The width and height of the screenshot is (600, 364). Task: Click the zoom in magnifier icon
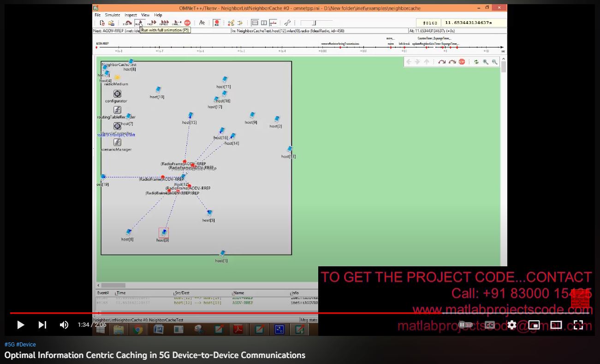[486, 62]
